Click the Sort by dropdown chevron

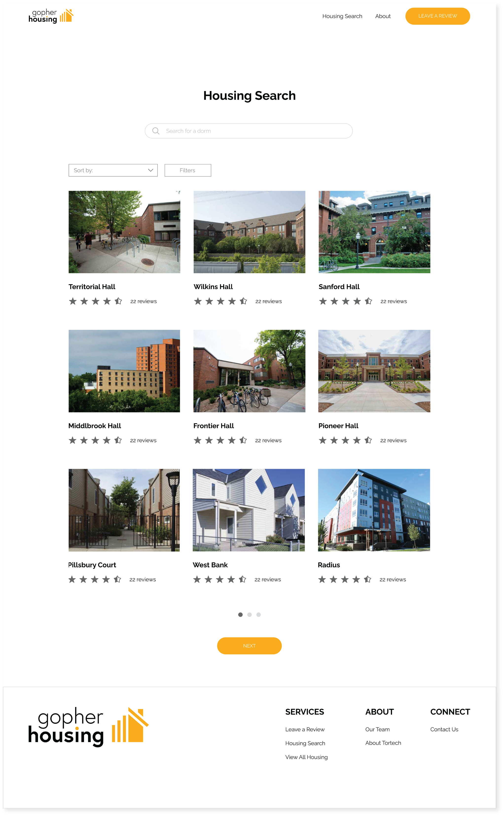click(x=150, y=170)
